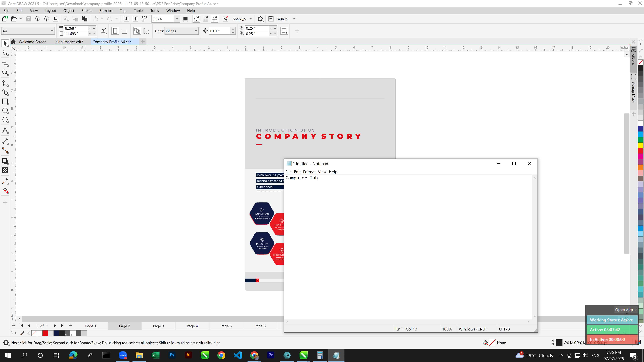Click the nudge distance input field

click(x=219, y=31)
